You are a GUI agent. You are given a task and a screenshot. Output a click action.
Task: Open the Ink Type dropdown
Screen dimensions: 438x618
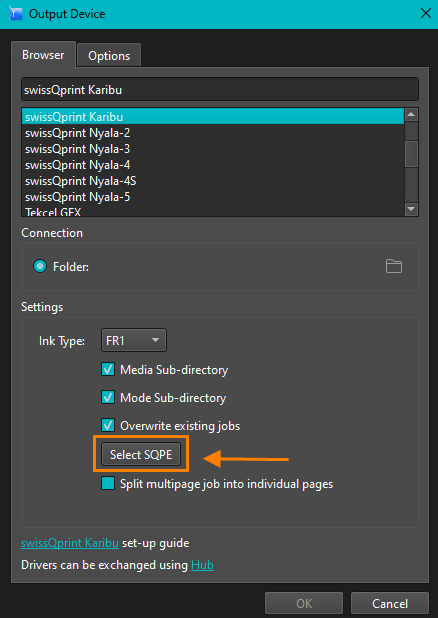134,340
